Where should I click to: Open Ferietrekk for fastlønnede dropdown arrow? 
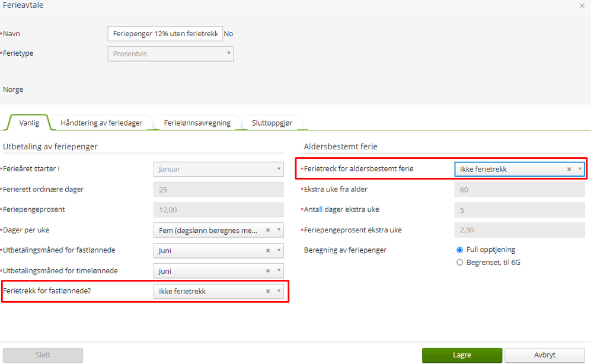[x=279, y=291]
